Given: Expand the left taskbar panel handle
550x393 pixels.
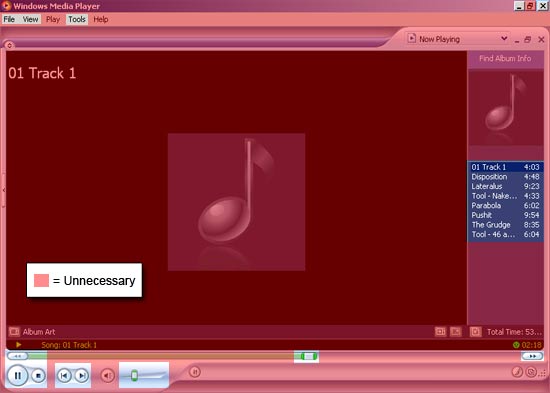Looking at the screenshot, I should (4, 190).
